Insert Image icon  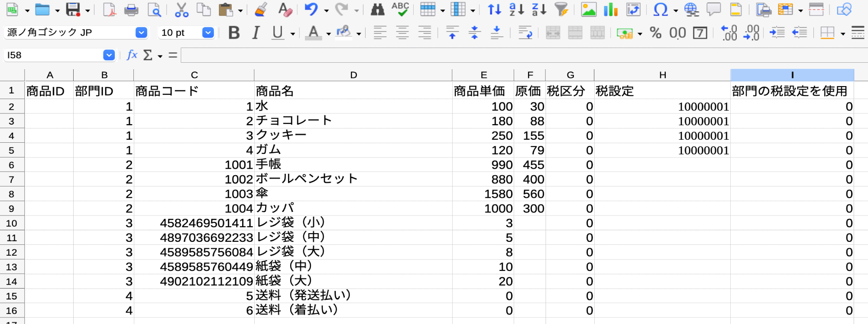tap(588, 10)
